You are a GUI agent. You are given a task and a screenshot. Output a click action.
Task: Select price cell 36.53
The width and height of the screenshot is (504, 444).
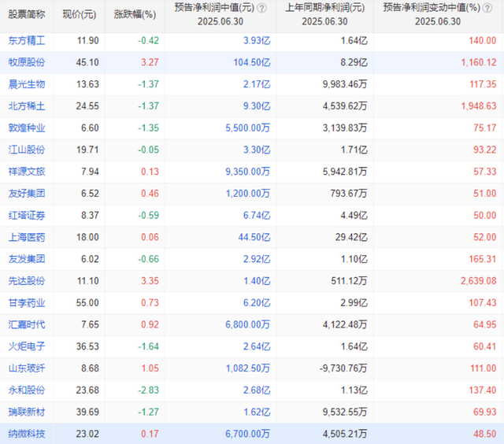(x=87, y=346)
